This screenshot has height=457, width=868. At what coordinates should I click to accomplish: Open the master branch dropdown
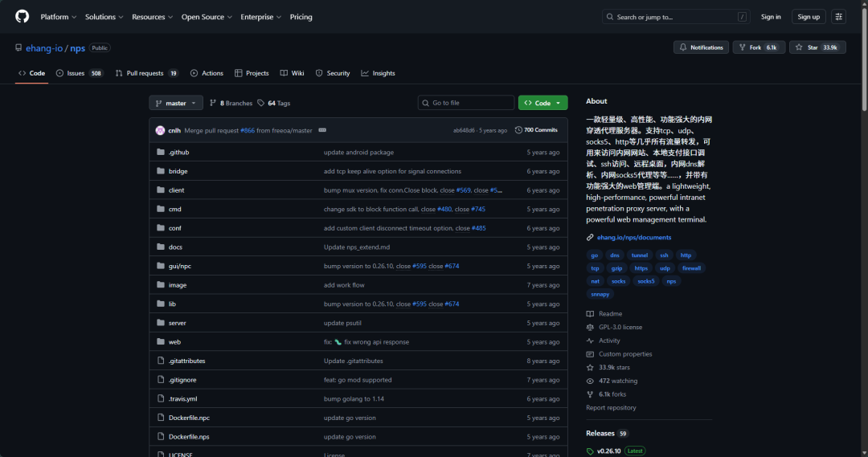176,103
